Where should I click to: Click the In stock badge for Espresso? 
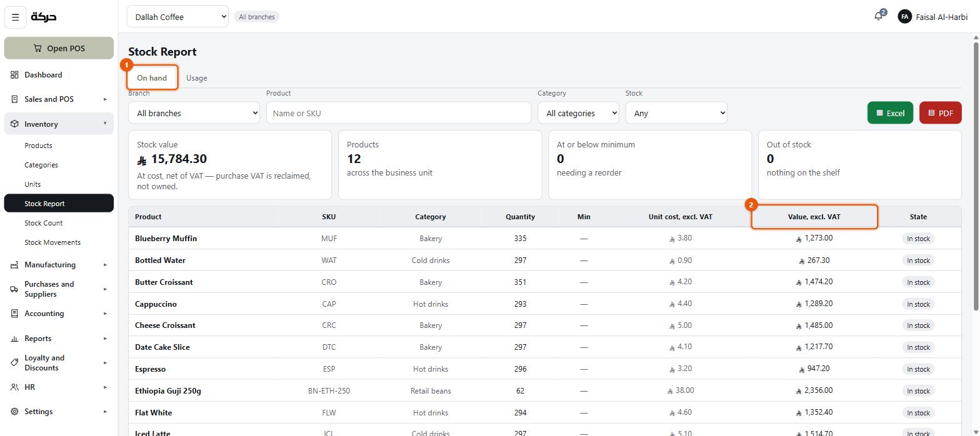[918, 369]
